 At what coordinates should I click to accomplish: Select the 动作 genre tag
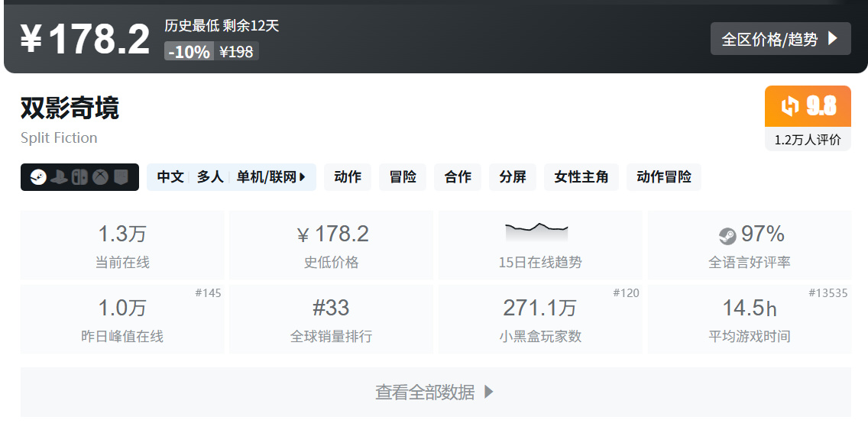point(348,177)
